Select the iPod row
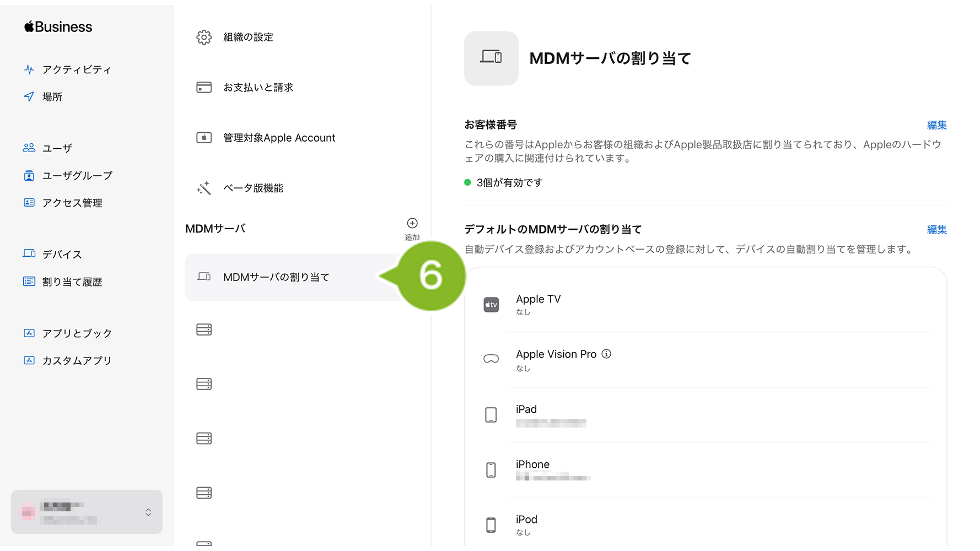 (706, 524)
